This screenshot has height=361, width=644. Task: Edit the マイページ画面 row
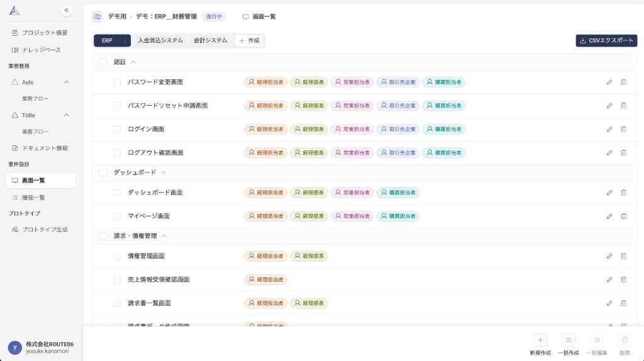[x=609, y=216]
